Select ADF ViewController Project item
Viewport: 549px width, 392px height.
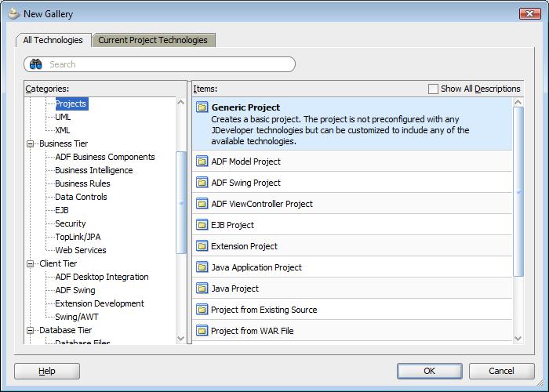352,204
